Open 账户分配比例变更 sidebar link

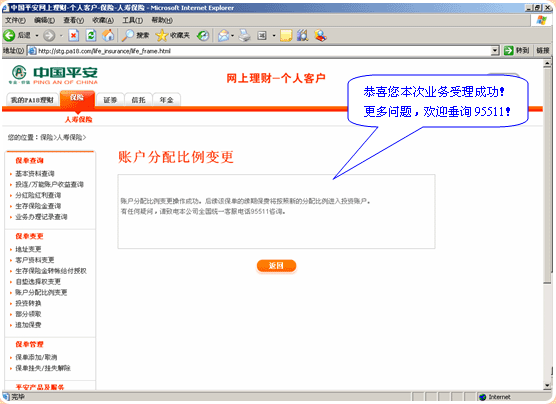(41, 293)
